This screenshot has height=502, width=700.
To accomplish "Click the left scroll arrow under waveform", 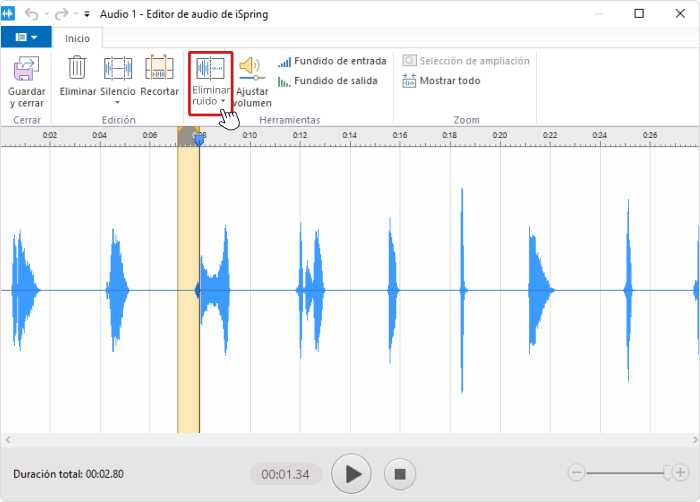I will click(x=8, y=440).
